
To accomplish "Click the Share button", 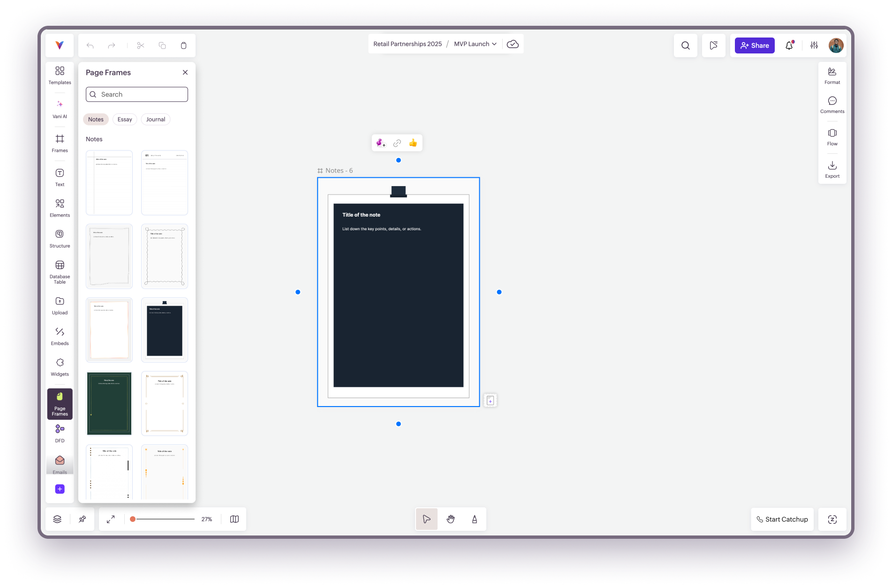I will (755, 45).
